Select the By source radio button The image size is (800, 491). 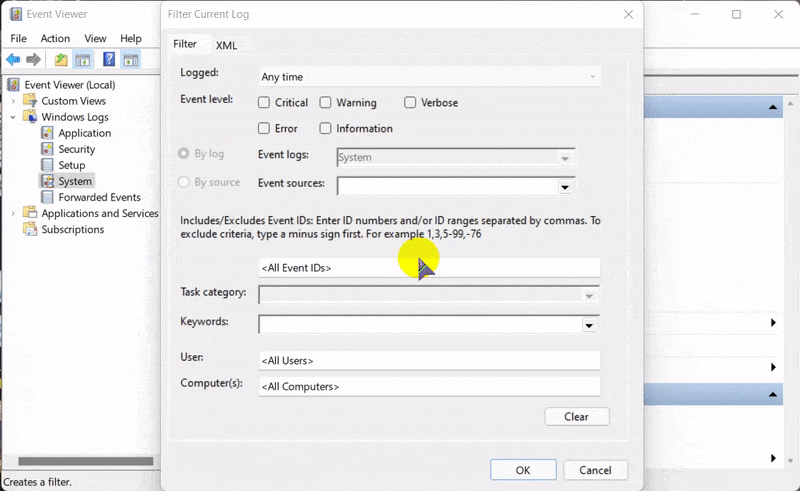point(183,182)
